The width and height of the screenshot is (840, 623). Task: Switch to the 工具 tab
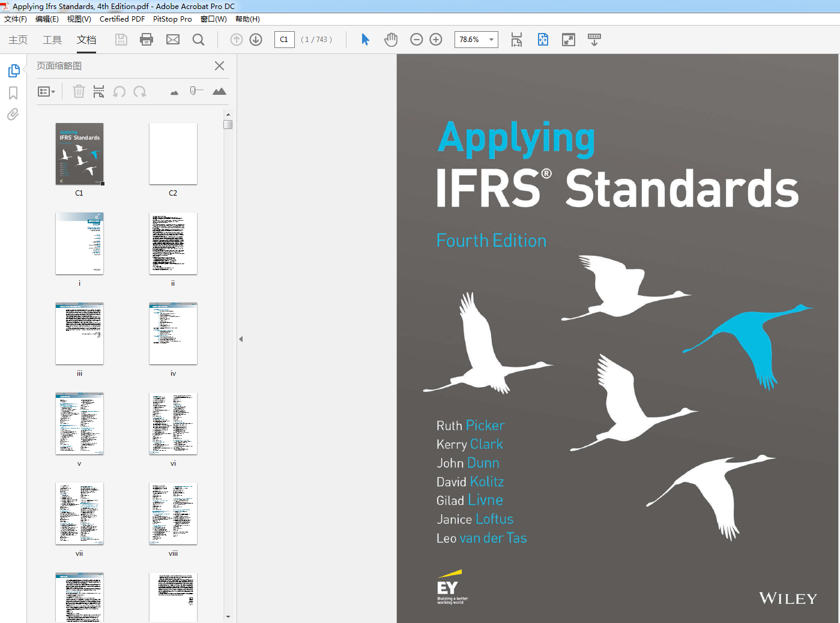tap(52, 40)
